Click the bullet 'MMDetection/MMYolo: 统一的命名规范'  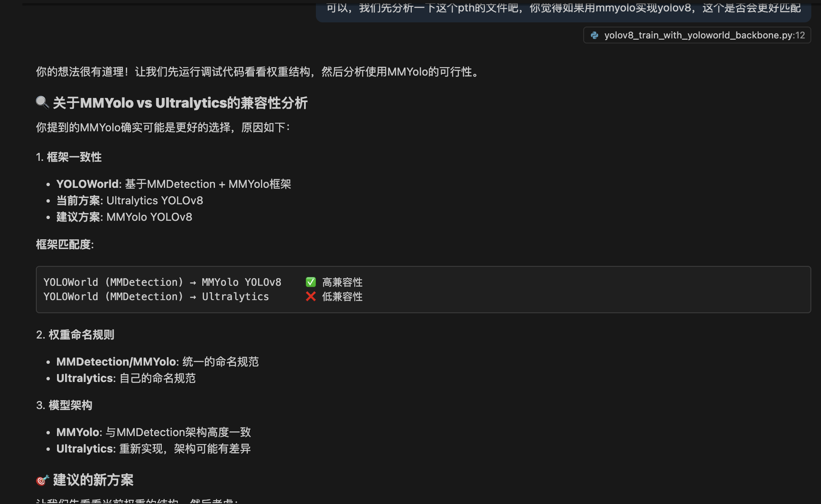coord(158,362)
